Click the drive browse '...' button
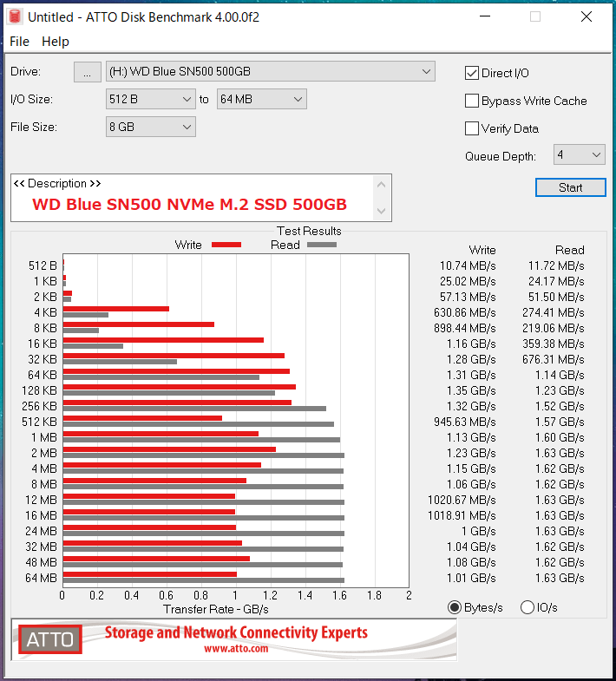The image size is (616, 681). click(88, 72)
